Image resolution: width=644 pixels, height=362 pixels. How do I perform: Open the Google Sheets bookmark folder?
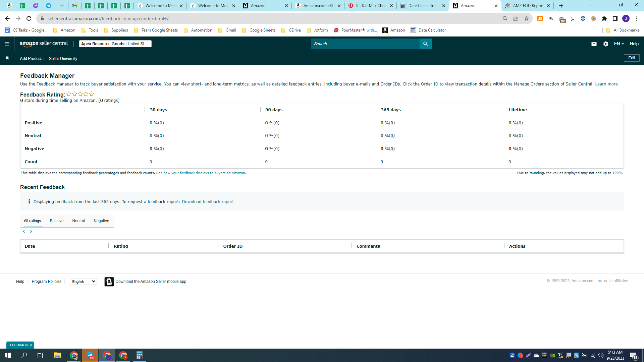tap(259, 30)
